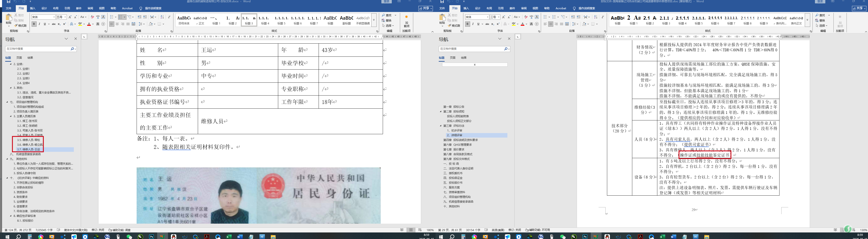The width and height of the screenshot is (868, 239).
Task: Open line spacing options in 投标文件 window
Action: tap(142, 24)
